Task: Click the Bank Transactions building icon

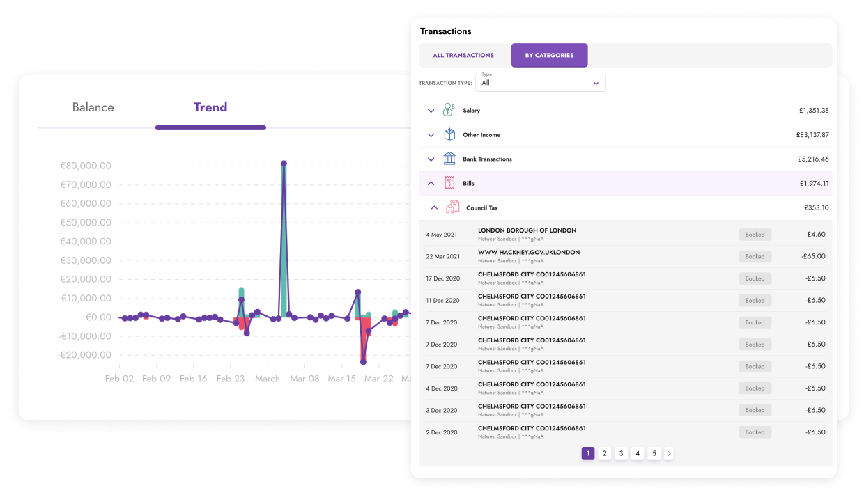Action: 449,159
